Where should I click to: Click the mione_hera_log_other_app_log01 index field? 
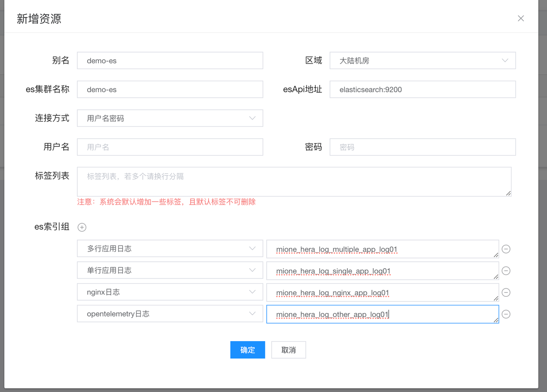point(382,314)
